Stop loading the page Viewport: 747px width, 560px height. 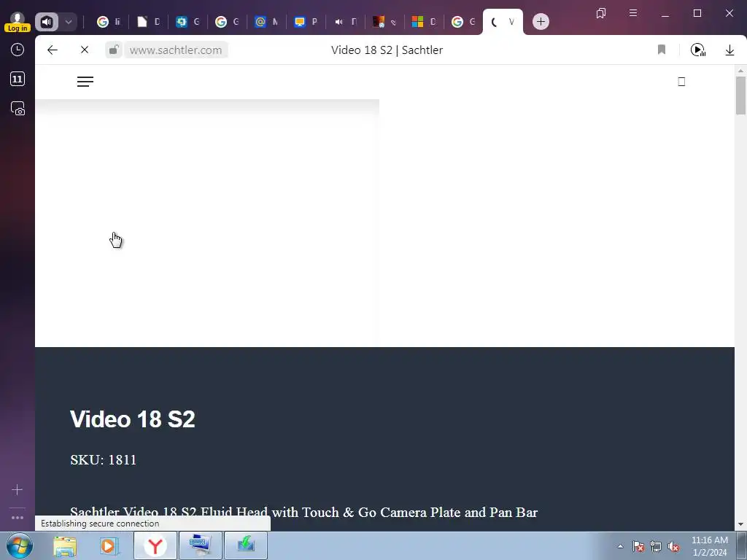click(85, 50)
